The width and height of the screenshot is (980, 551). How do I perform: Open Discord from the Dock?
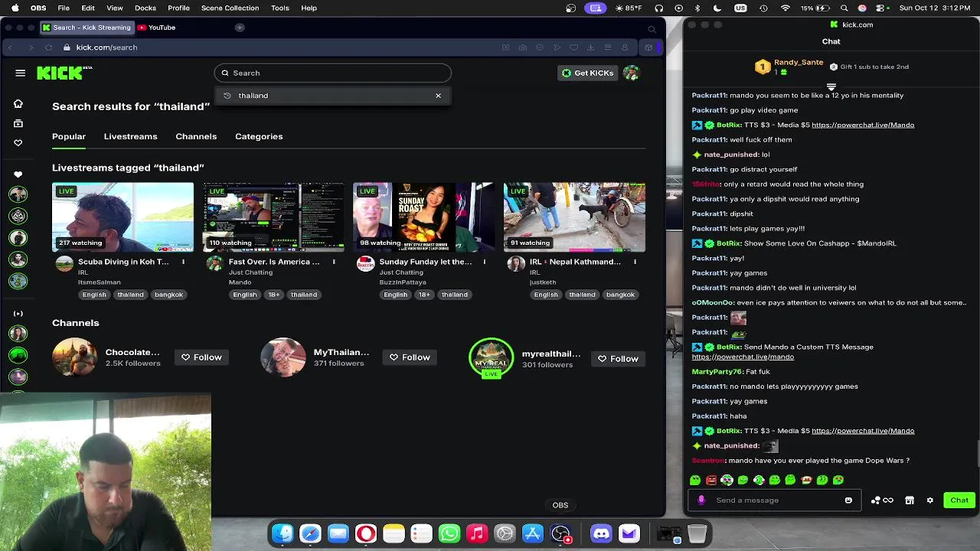click(x=601, y=533)
